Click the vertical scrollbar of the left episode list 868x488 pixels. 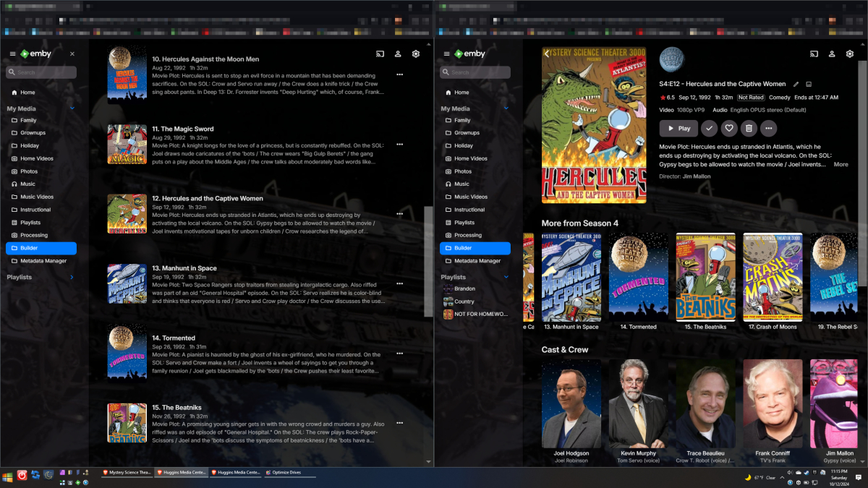(428, 260)
